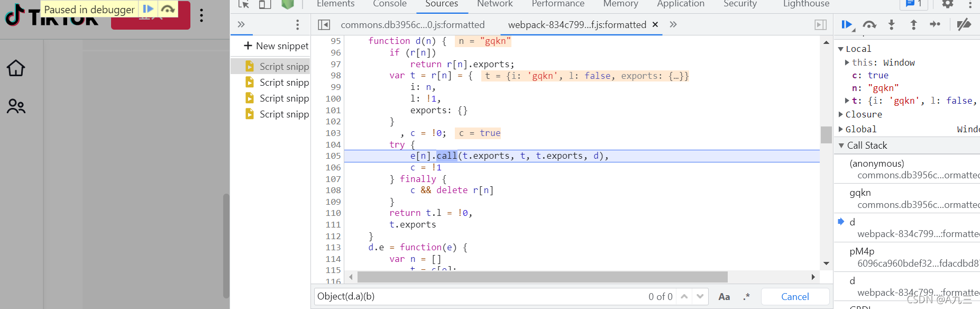Go to previous search result
The width and height of the screenshot is (980, 309).
(684, 296)
